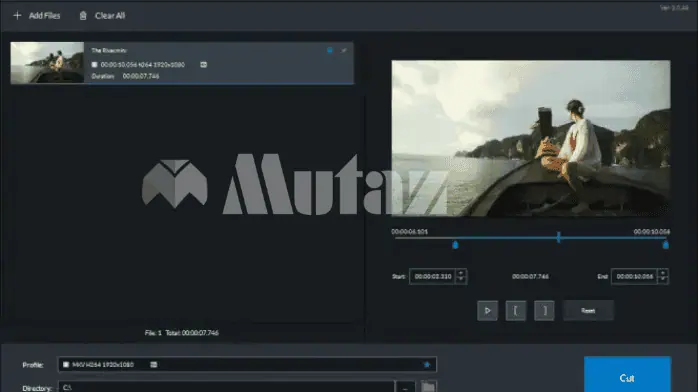Open output folder with folder icon
The height and width of the screenshot is (392, 698).
[x=428, y=387]
